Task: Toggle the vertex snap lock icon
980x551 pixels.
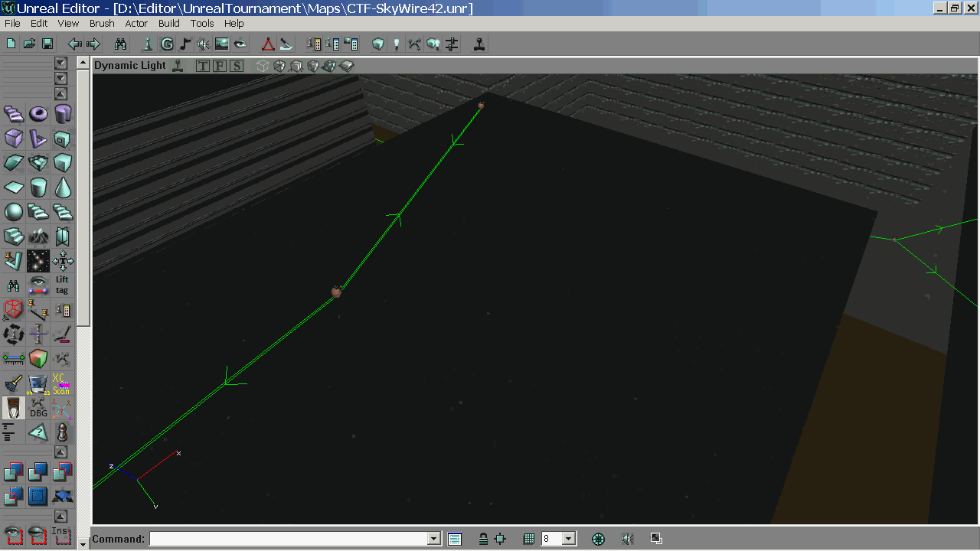Action: [483, 539]
